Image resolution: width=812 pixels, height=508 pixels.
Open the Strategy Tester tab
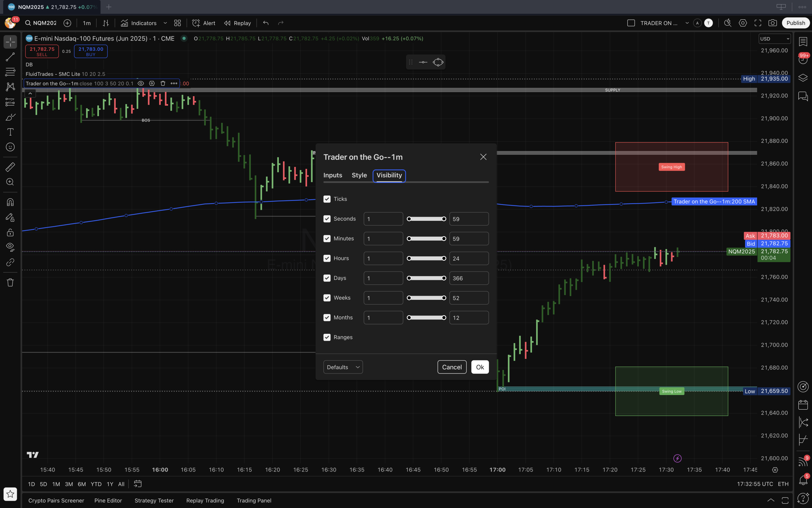tap(154, 500)
